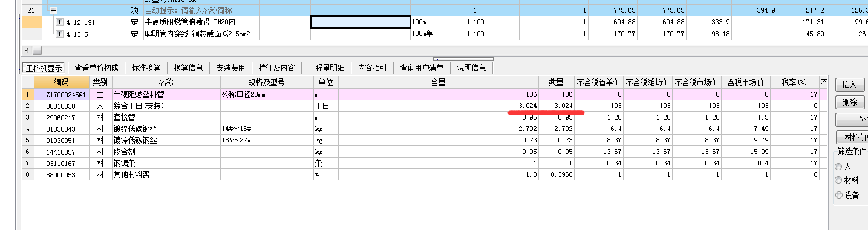Switch to the 换算信息 tab
Image resolution: width=868 pixels, height=230 pixels.
[x=188, y=68]
